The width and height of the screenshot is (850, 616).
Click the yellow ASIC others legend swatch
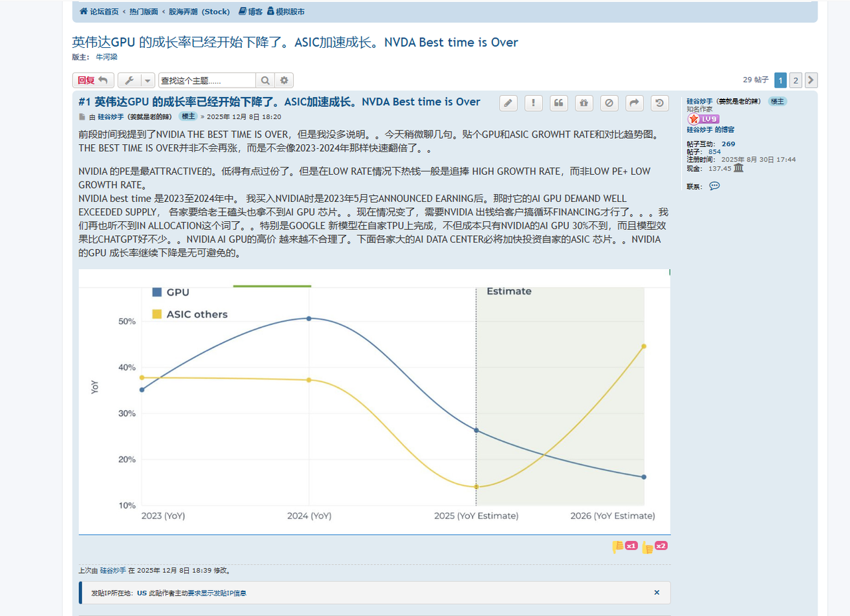157,314
